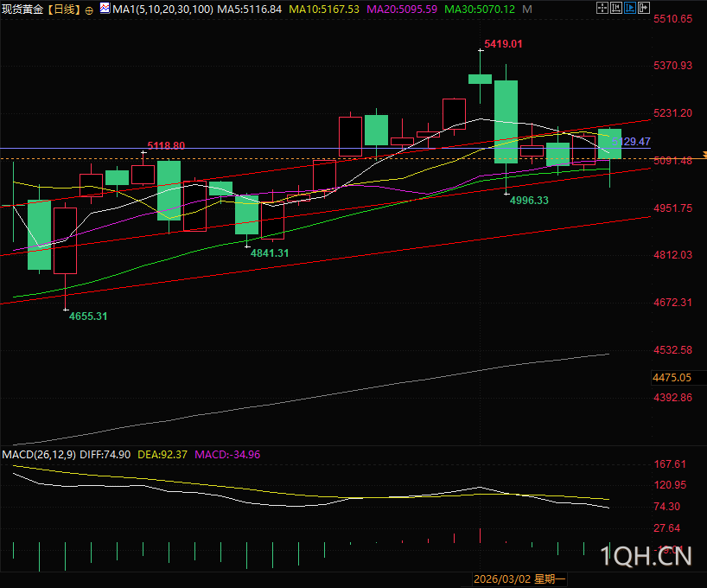Image resolution: width=707 pixels, height=588 pixels.
Task: Click the MACD(26,12,9) indicator label
Action: [39, 455]
